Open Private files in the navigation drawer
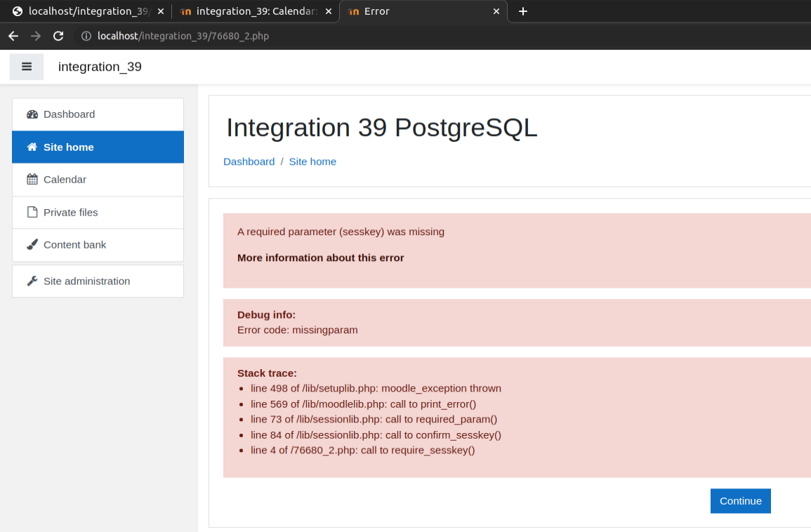811x532 pixels. point(98,212)
